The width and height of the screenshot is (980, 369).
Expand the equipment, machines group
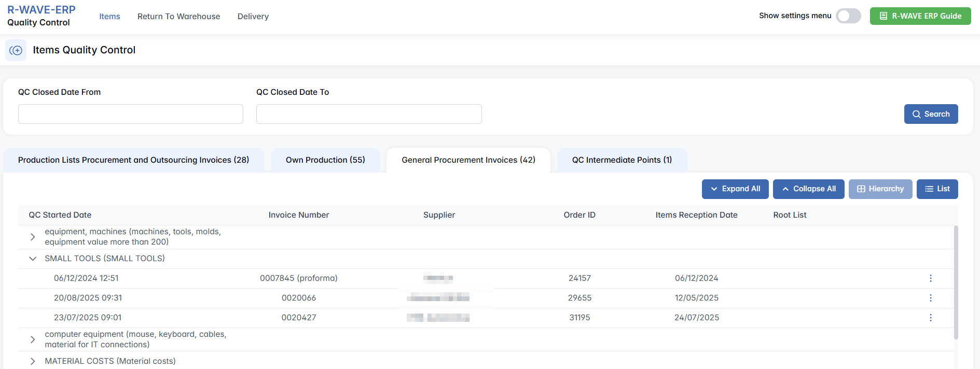coord(33,237)
